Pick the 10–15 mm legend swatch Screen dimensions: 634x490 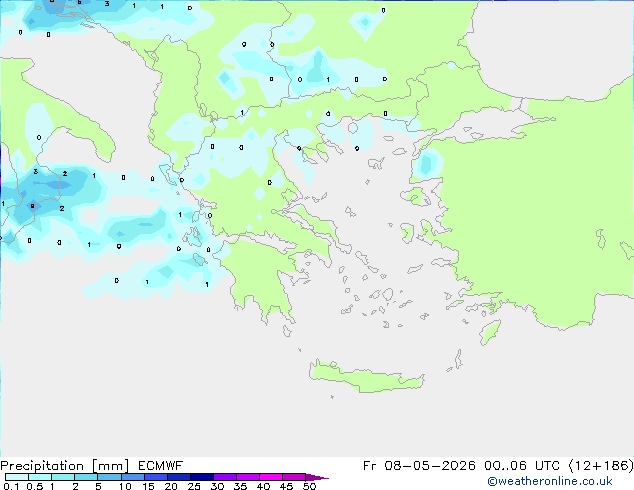(x=132, y=477)
